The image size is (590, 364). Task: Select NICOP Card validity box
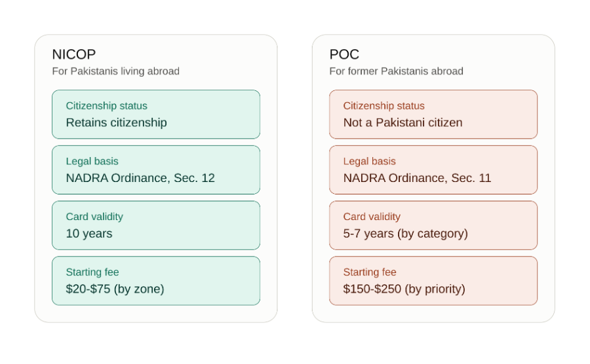point(156,225)
